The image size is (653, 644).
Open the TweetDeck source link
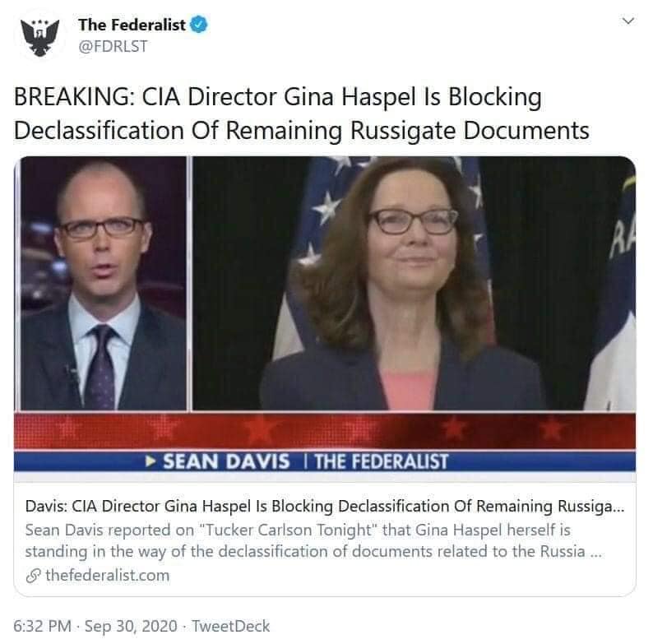coord(231,626)
